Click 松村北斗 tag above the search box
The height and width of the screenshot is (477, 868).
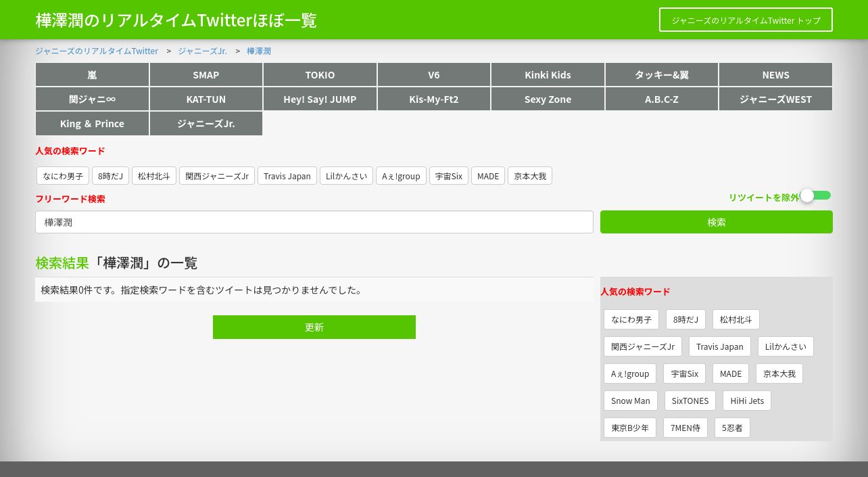coord(154,176)
